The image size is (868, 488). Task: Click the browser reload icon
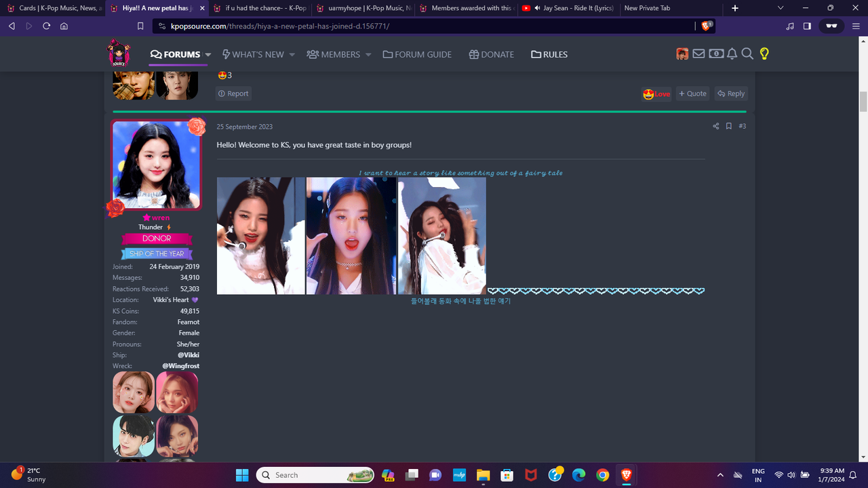46,26
